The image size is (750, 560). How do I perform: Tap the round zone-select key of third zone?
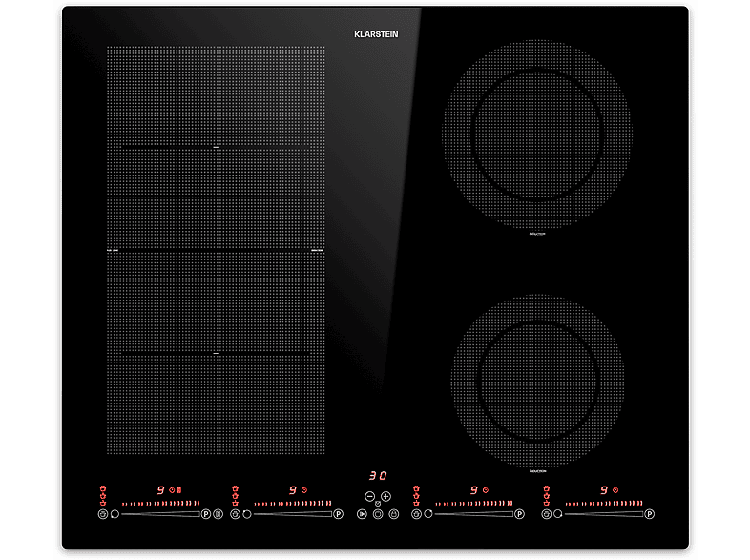[428, 514]
